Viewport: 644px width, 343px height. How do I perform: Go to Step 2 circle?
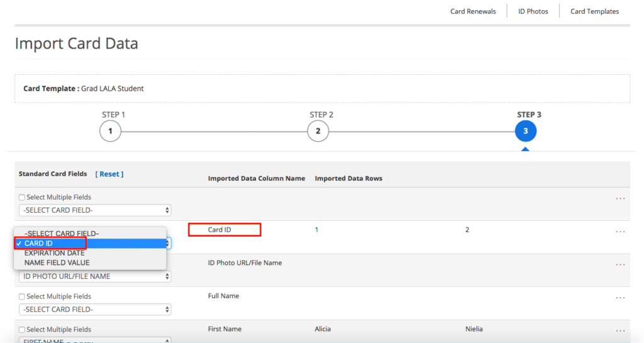tap(318, 131)
